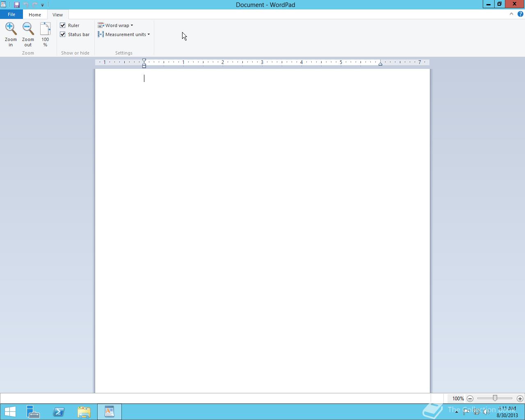The image size is (525, 420).
Task: Collapse the ribbon with the up chevron
Action: tap(511, 14)
